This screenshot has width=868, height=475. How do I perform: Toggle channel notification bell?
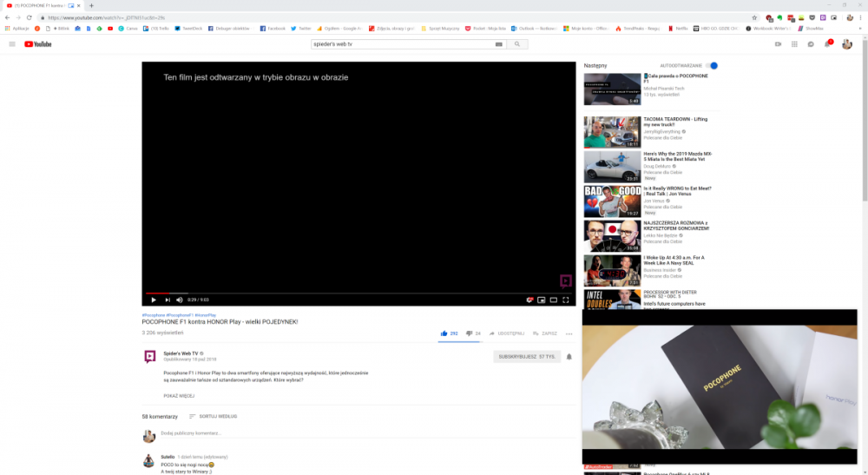coord(569,357)
